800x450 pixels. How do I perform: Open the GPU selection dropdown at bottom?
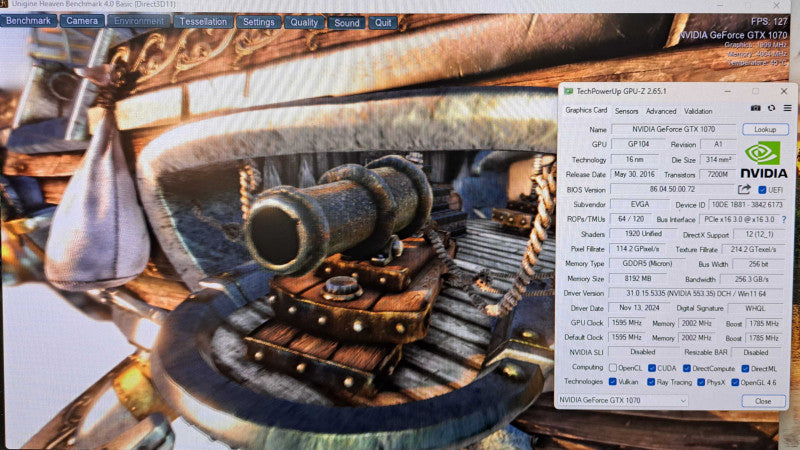tap(623, 401)
